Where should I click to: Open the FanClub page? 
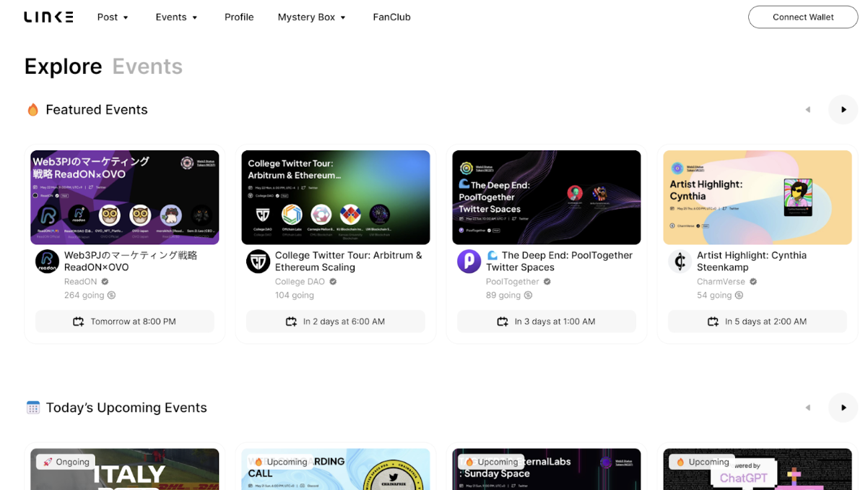(x=392, y=17)
